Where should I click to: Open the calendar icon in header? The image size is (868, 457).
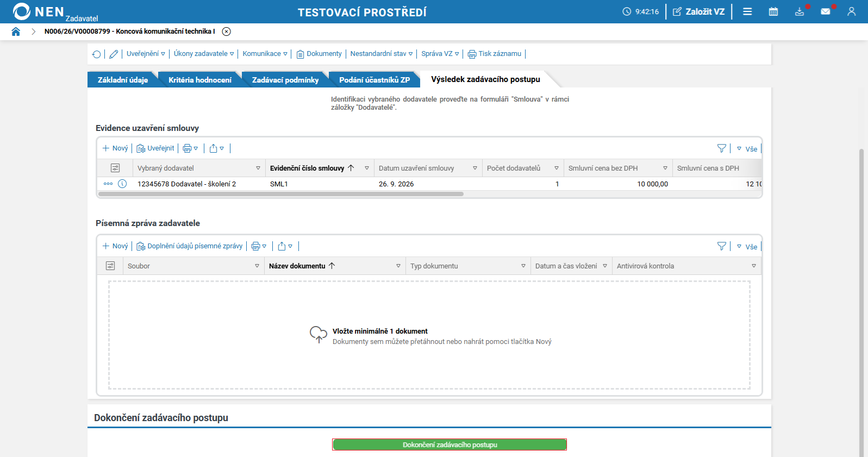(x=773, y=11)
